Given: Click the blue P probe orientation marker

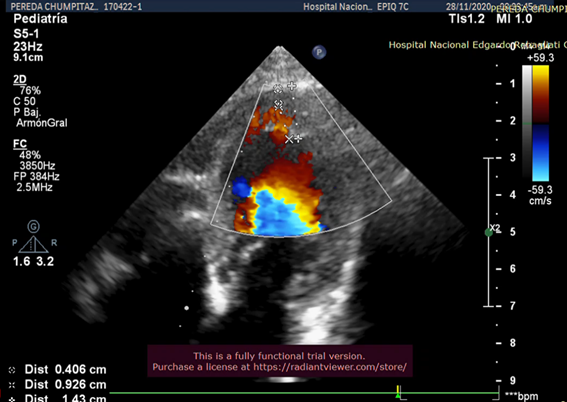Looking at the screenshot, I should (x=319, y=52).
